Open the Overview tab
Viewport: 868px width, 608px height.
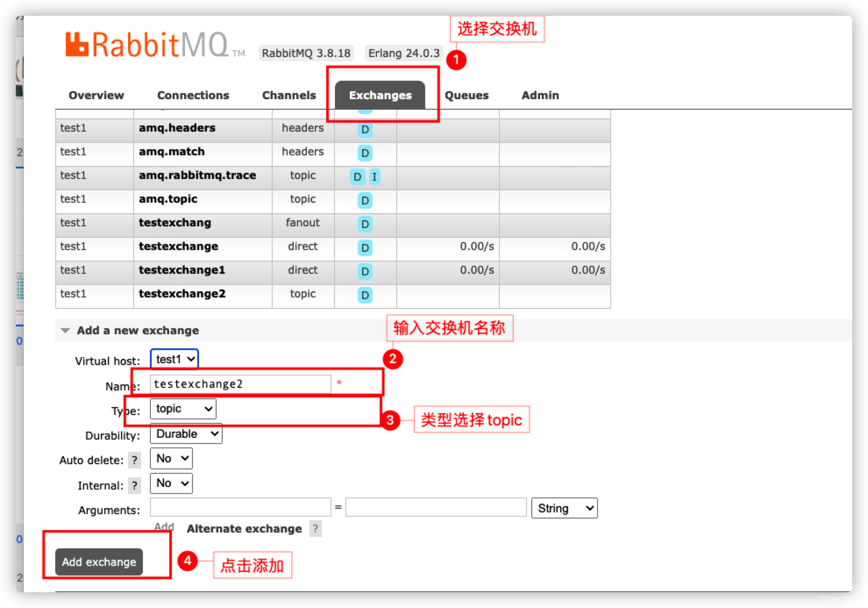(96, 95)
